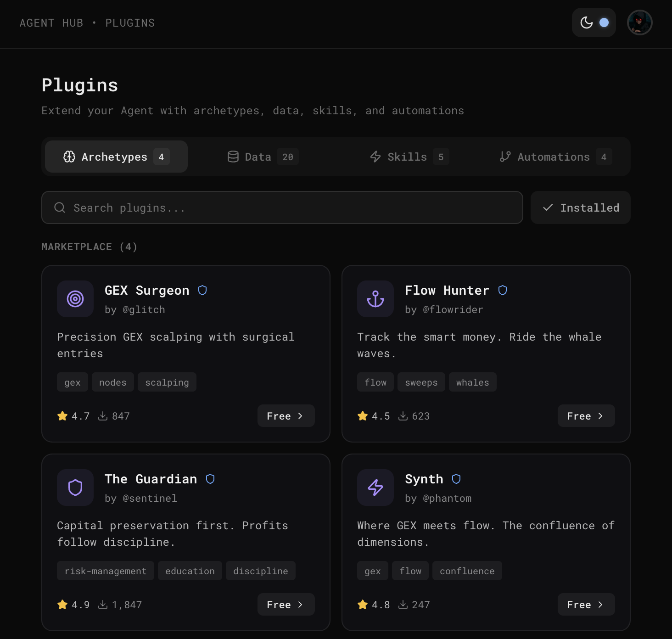Screen dimensions: 672x639
Task: Switch to the Automations tab
Action: tap(553, 157)
